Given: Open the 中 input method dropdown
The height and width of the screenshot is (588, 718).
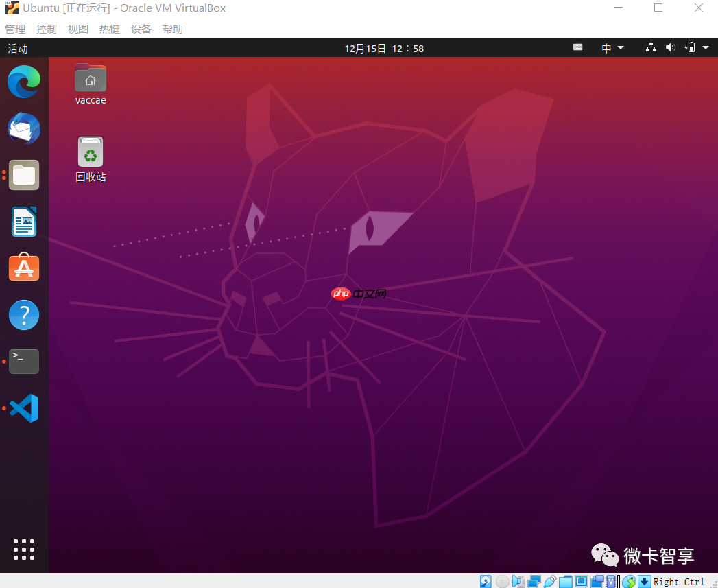Looking at the screenshot, I should (610, 47).
